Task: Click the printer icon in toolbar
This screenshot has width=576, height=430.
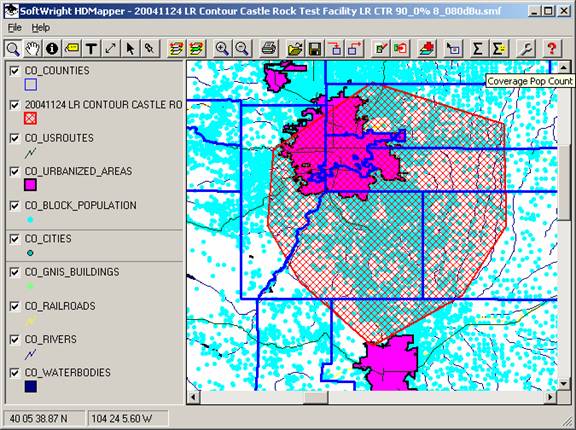Action: 269,48
